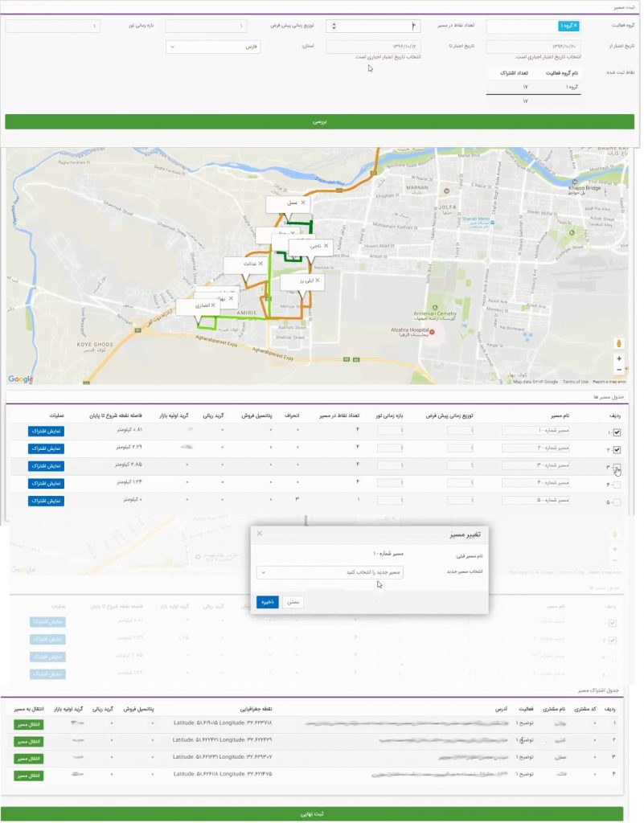Click the KOYE GHODS map label
This screenshot has width=644, height=823.
pos(95,344)
